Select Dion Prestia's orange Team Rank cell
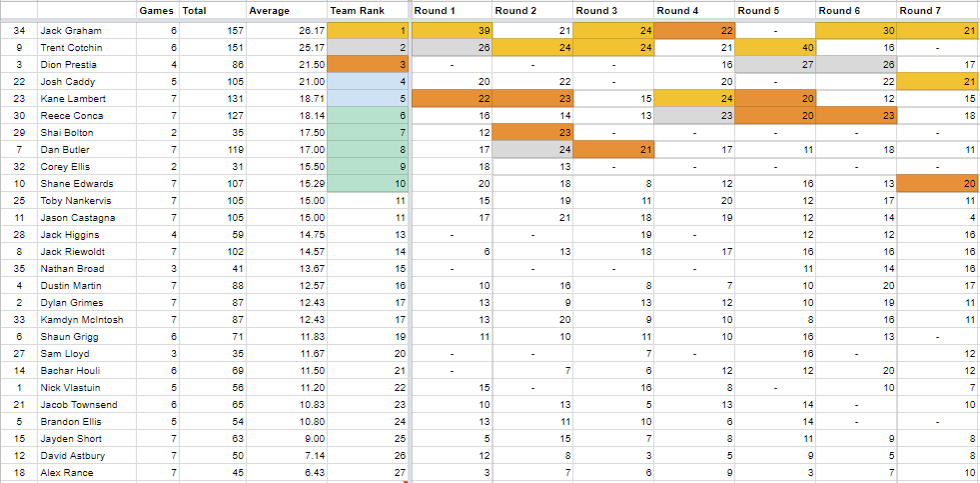The image size is (980, 483). [367, 65]
